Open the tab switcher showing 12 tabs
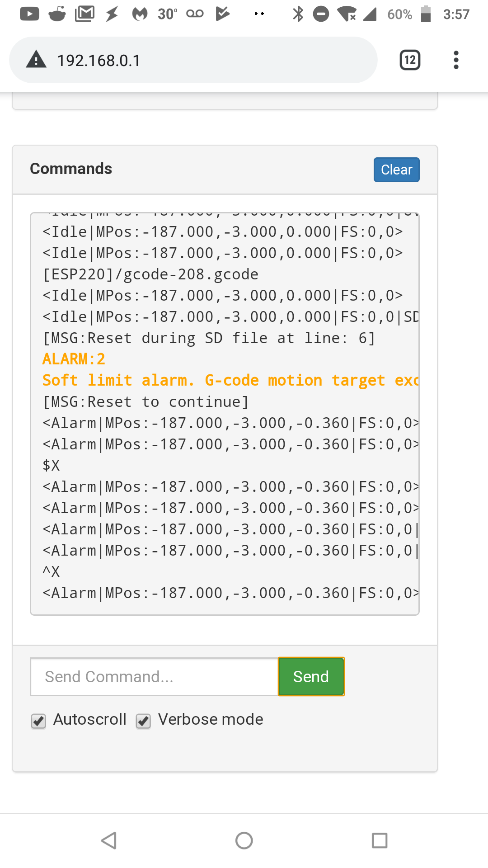Screen dimensions: 488x868 [409, 60]
